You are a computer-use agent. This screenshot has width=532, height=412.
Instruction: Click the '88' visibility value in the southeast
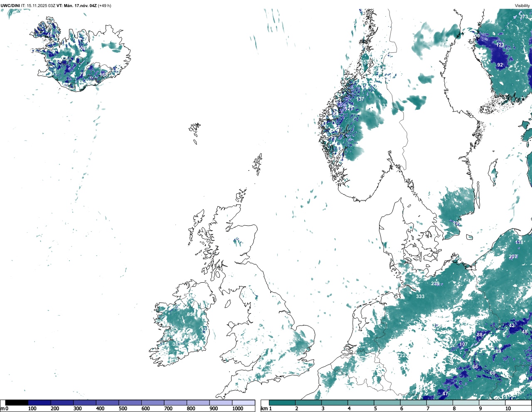pos(480,335)
